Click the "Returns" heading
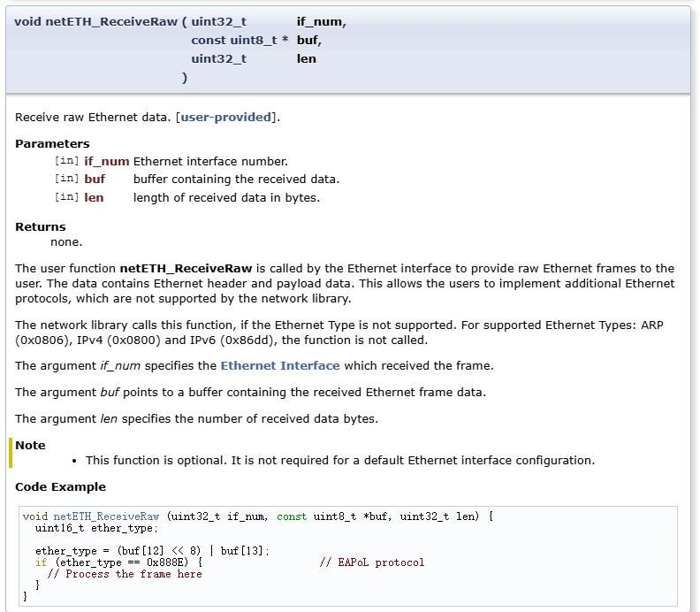 click(41, 226)
